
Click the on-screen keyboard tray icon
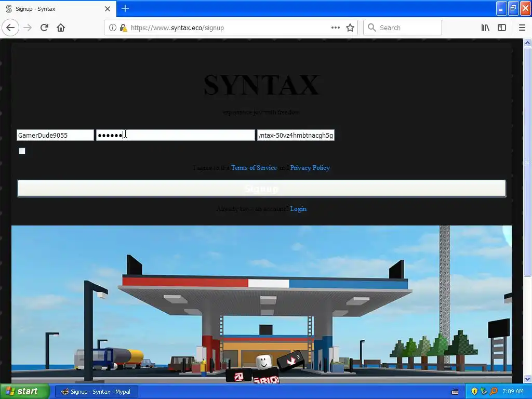[x=455, y=392]
